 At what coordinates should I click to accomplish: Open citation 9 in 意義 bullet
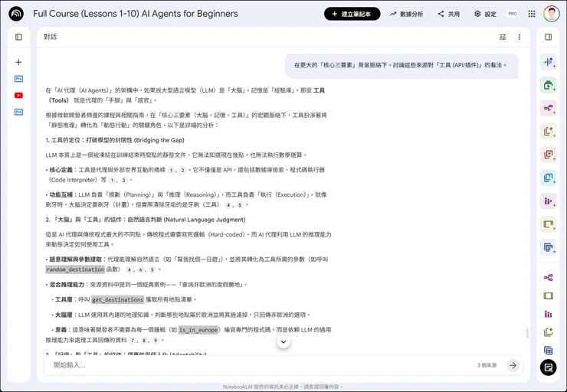156,341
